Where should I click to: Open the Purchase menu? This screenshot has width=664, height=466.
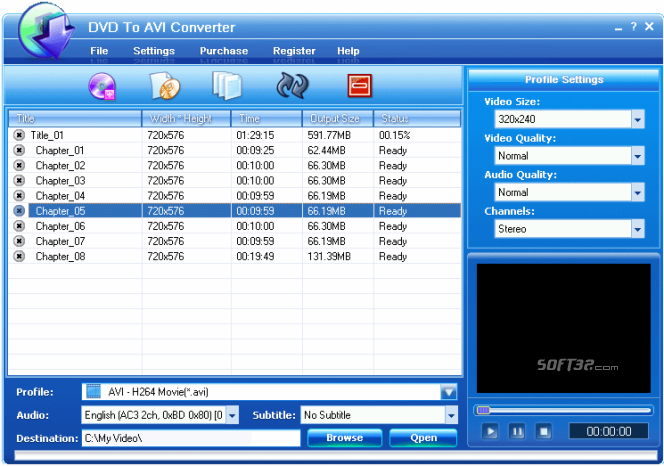224,51
